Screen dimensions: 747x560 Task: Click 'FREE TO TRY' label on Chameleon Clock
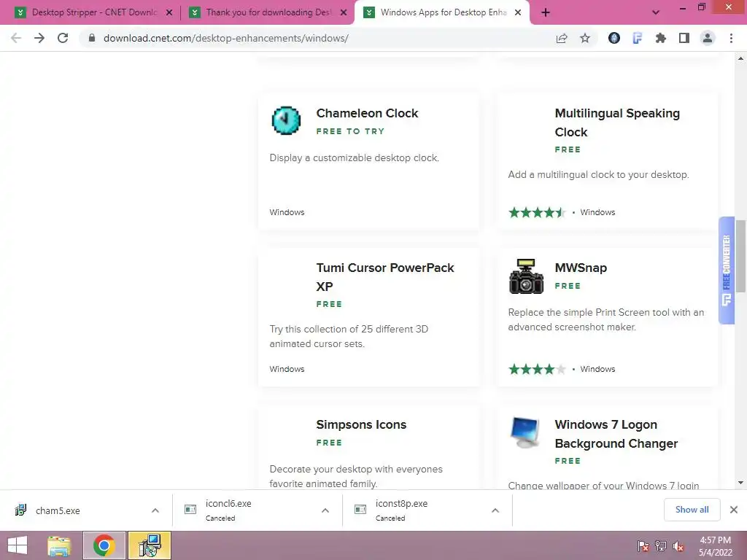350,131
